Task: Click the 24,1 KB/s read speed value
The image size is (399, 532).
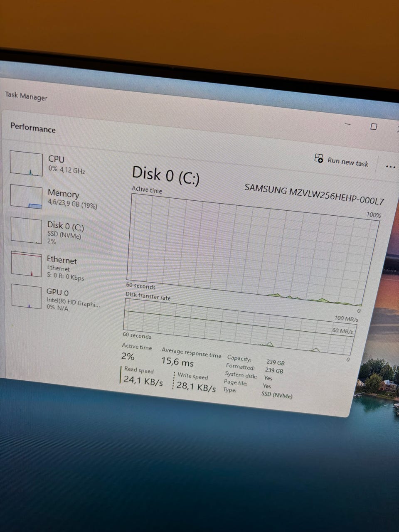Action: tap(143, 381)
